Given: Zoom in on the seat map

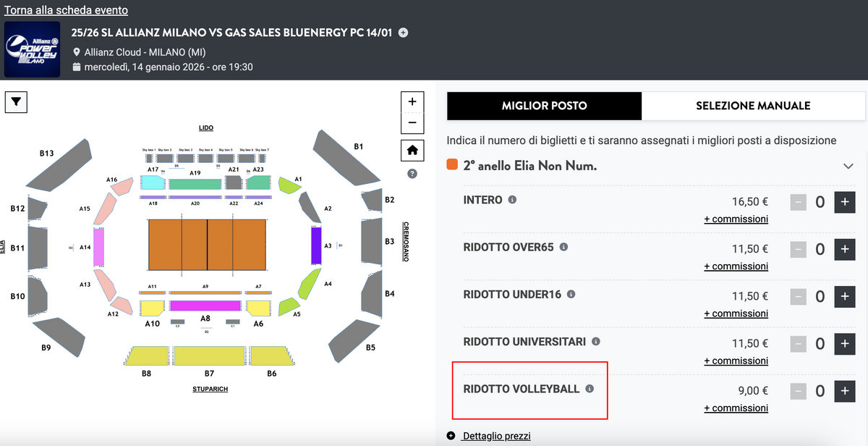Looking at the screenshot, I should pos(412,102).
